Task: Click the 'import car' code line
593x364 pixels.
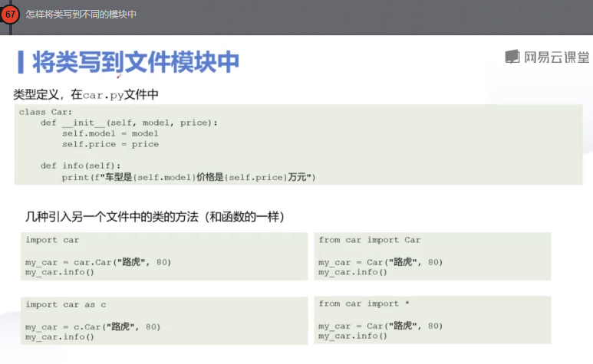Action: (52, 240)
